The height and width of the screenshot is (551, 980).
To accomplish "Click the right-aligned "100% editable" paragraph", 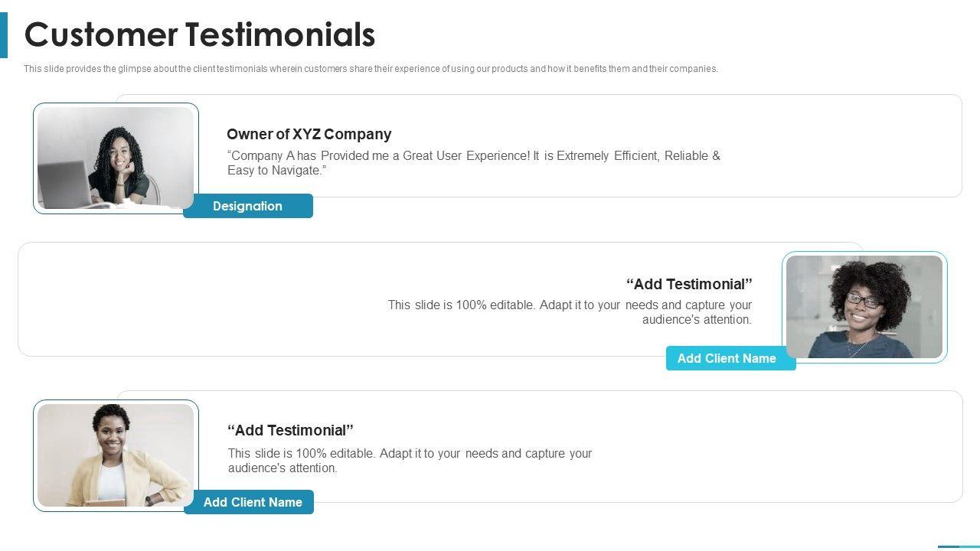I will [570, 312].
